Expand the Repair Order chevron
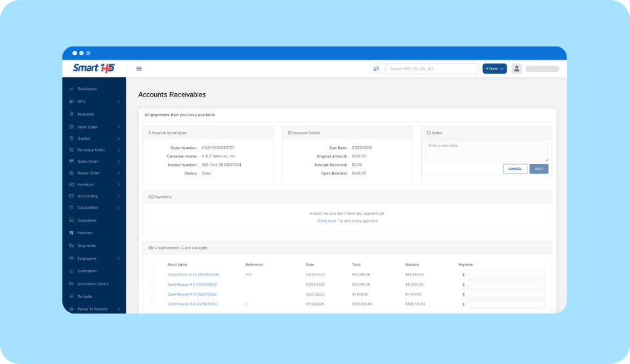This screenshot has height=364, width=630. point(119,173)
